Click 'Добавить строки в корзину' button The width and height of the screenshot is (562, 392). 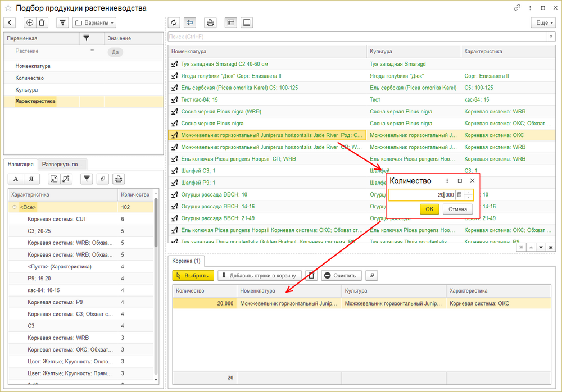pyautogui.click(x=260, y=275)
